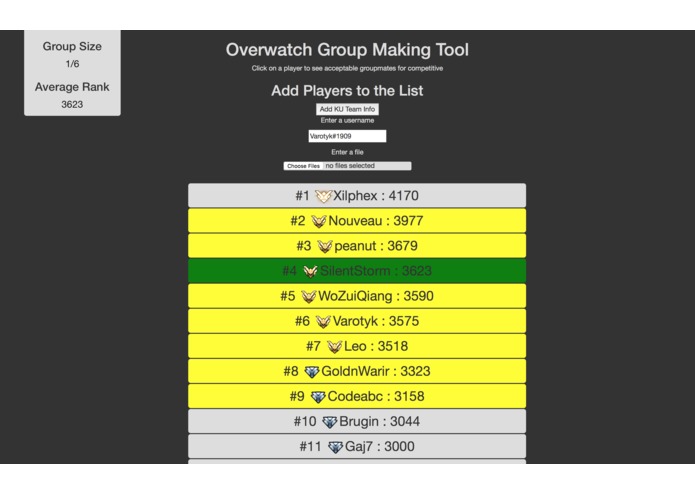Screen dimensions: 695x494
Task: Click the Add KU Team Info button
Action: point(347,109)
